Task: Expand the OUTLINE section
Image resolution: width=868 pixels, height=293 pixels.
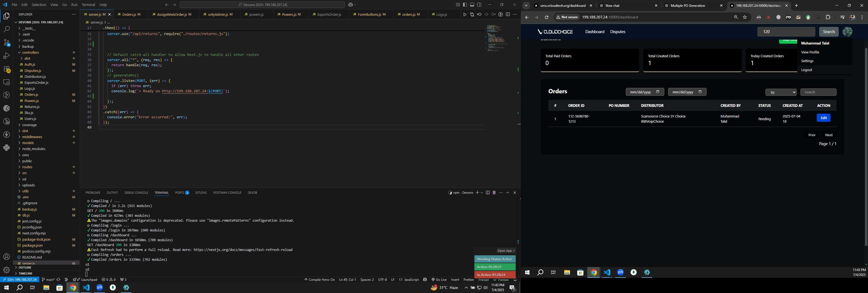Action: point(25,268)
